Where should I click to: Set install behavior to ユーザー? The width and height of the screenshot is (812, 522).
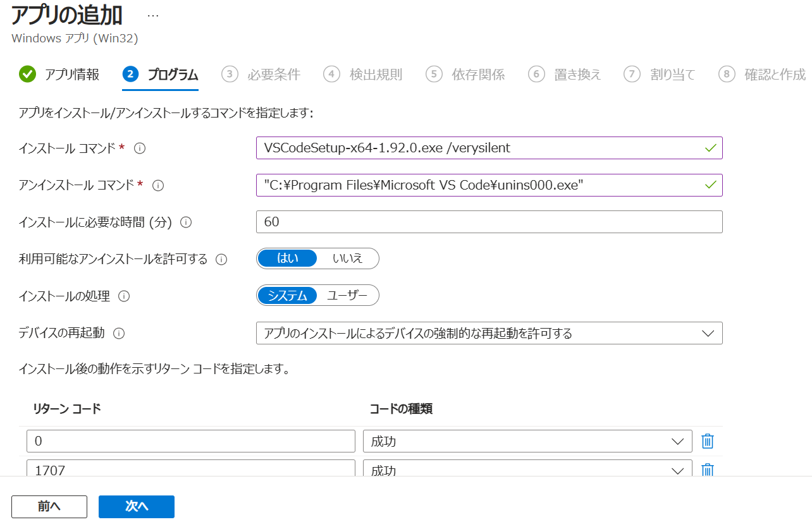click(347, 295)
